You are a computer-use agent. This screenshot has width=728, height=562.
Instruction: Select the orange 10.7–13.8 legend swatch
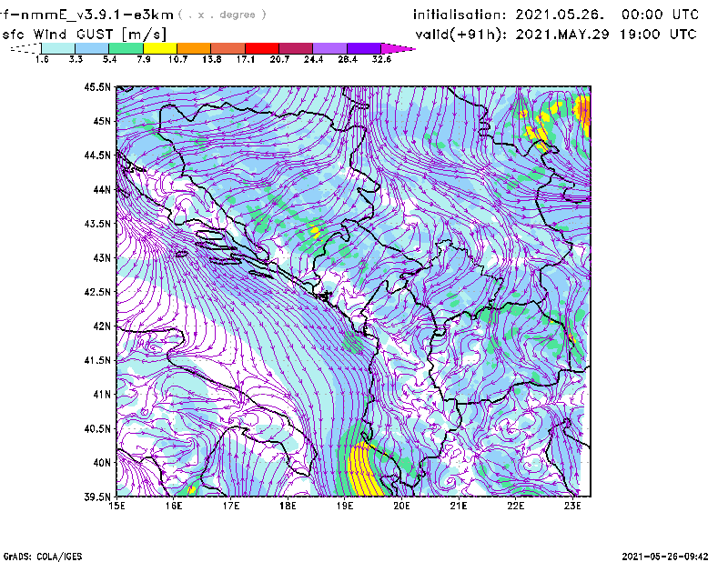[194, 48]
